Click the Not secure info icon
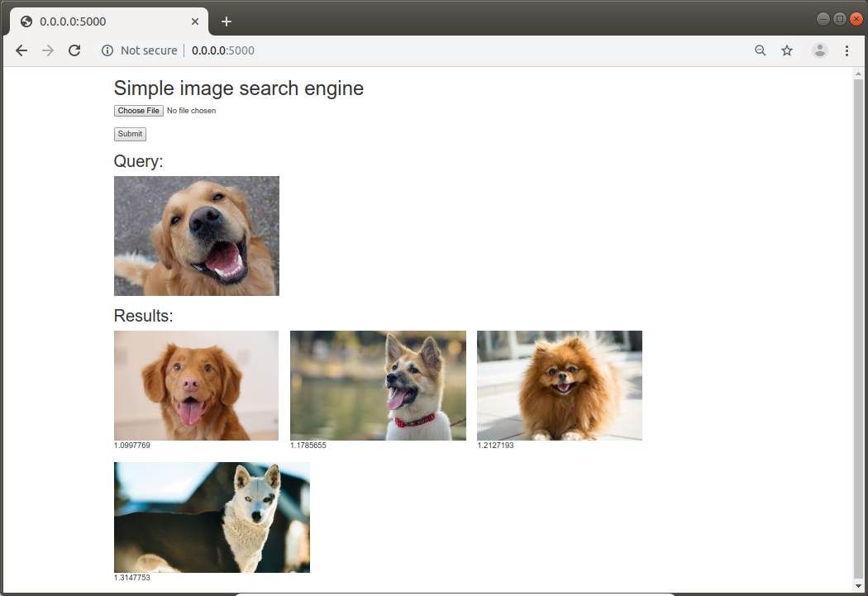Viewport: 868px width, 596px height. tap(107, 50)
